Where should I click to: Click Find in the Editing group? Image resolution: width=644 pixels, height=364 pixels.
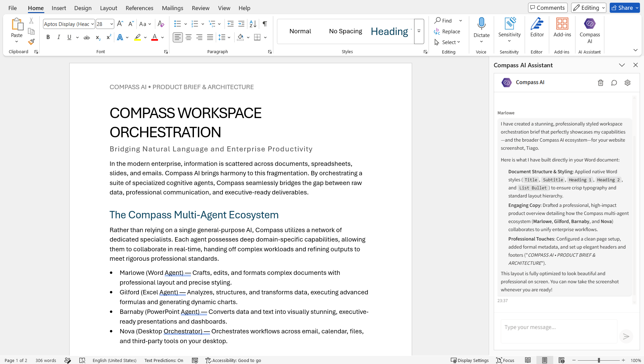click(x=443, y=21)
